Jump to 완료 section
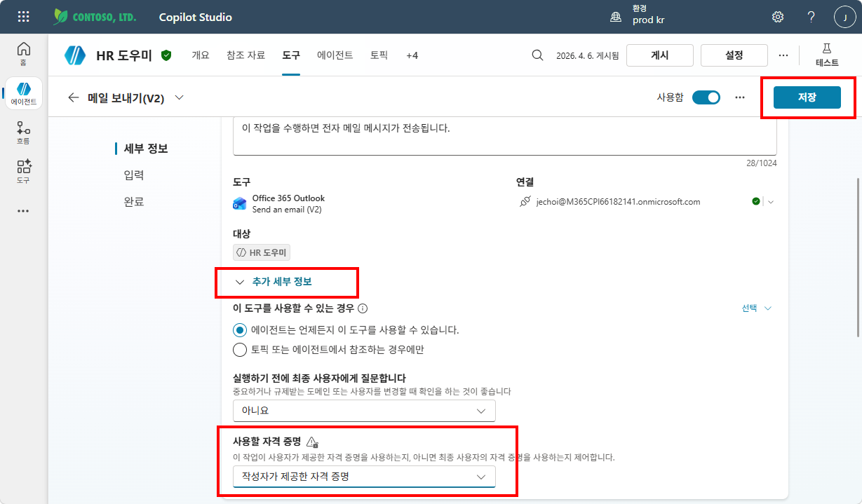Viewport: 862px width, 504px height. tap(134, 202)
